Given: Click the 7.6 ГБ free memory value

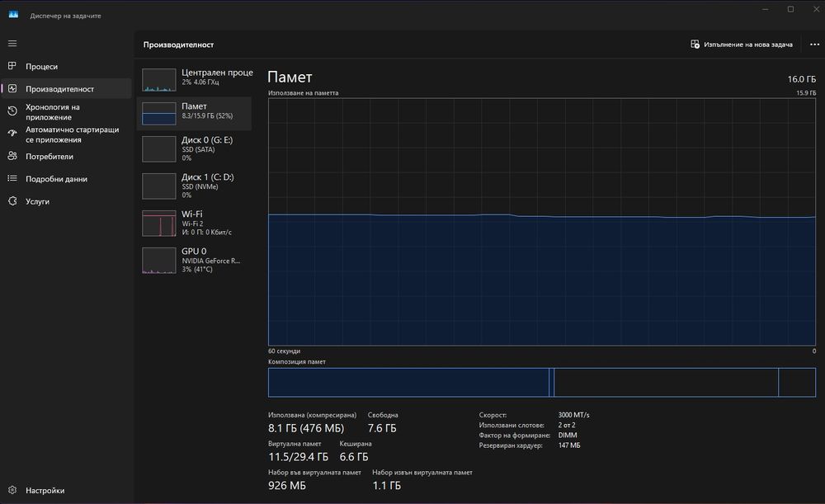Looking at the screenshot, I should (382, 428).
